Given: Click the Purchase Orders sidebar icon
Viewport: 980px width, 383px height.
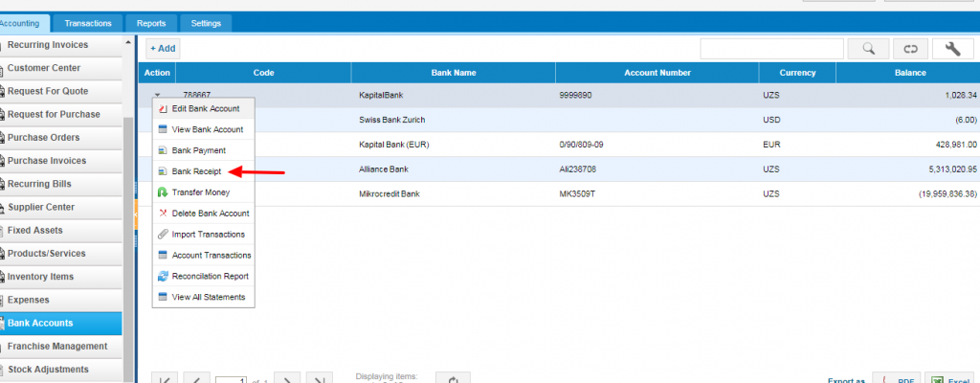Looking at the screenshot, I should (x=2, y=138).
